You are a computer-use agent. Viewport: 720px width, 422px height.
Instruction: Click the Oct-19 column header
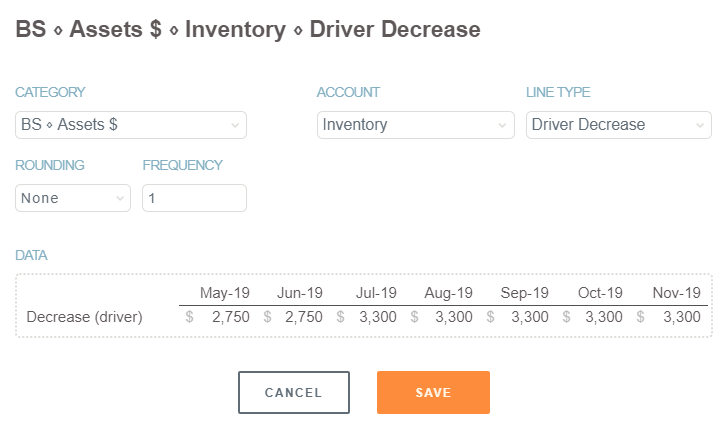click(600, 293)
